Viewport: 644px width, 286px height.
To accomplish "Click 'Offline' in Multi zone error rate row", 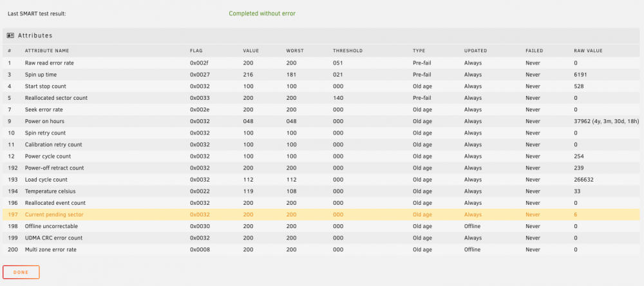I will [472, 249].
